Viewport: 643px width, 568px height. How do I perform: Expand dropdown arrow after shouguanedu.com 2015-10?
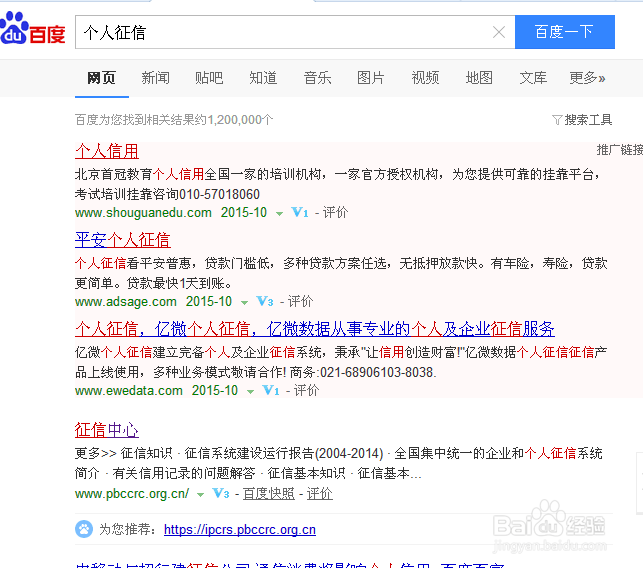279,214
